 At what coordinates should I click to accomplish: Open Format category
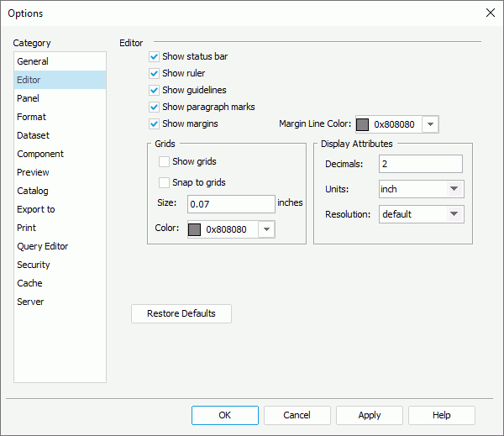coord(60,117)
